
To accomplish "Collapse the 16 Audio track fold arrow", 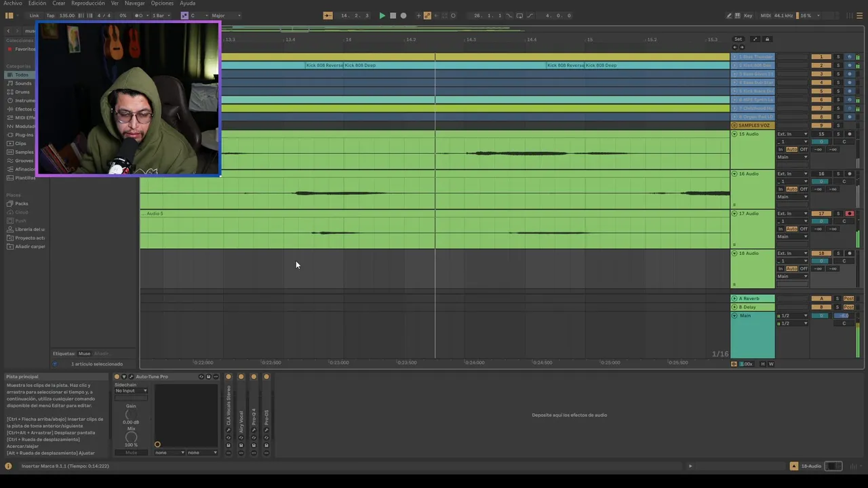I will [734, 174].
